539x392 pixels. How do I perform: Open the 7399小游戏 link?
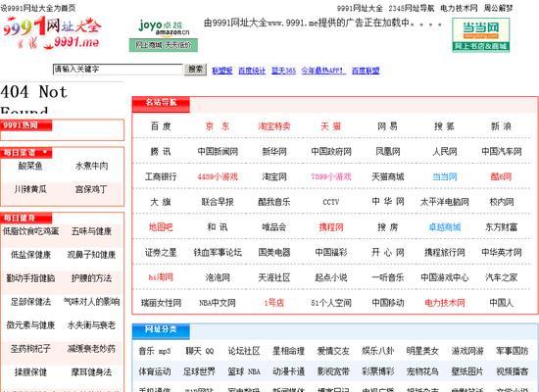pyautogui.click(x=330, y=176)
